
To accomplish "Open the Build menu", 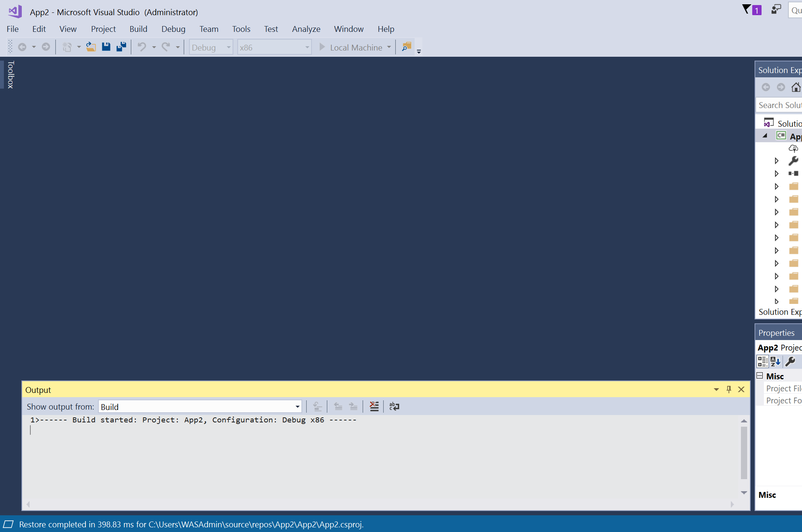I will [x=138, y=29].
